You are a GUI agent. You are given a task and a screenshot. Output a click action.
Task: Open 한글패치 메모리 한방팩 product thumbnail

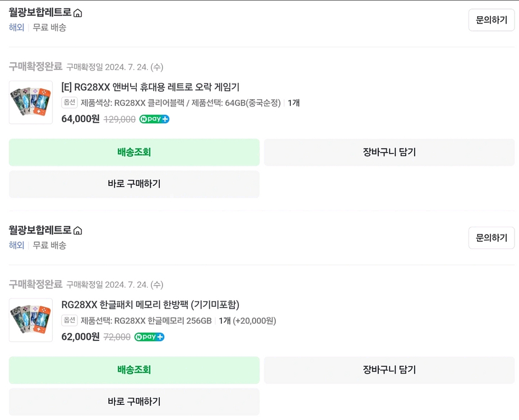coord(31,320)
